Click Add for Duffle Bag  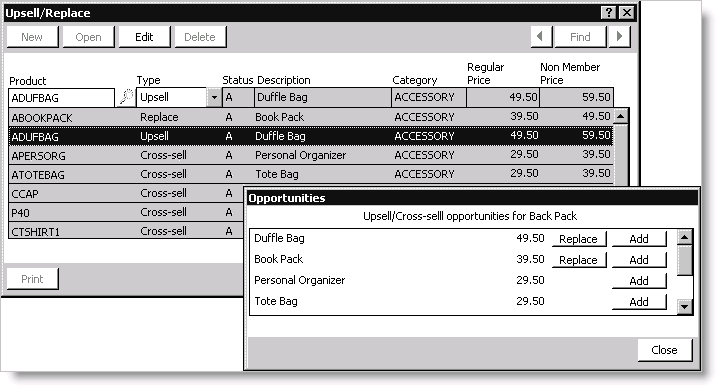coord(639,239)
